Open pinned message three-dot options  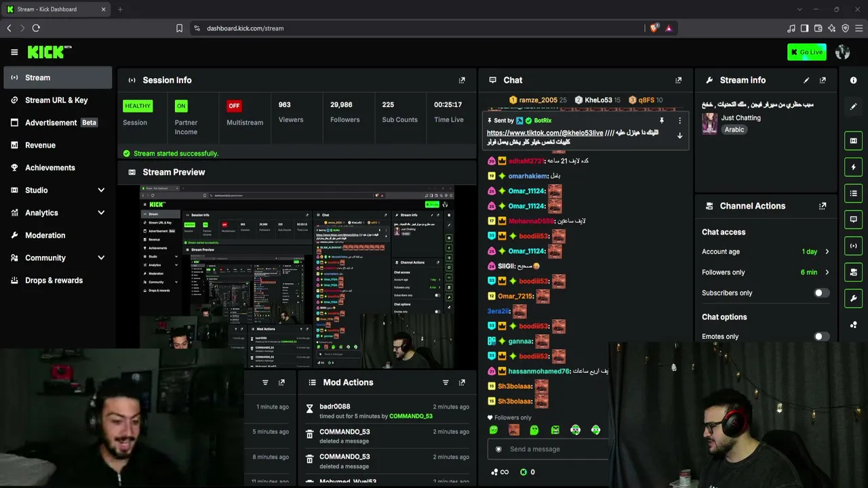coord(679,121)
